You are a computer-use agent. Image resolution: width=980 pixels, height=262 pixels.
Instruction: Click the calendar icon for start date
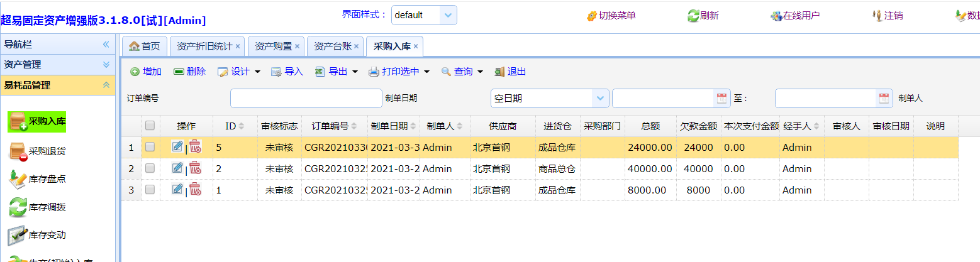click(x=721, y=98)
